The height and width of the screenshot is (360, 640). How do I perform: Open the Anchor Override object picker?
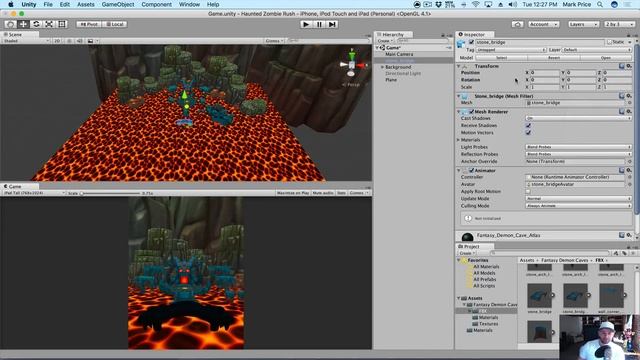(629, 162)
